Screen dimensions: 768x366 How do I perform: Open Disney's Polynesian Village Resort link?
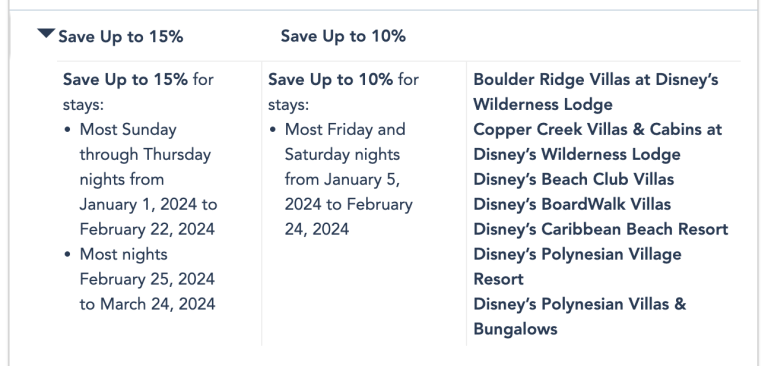click(577, 267)
